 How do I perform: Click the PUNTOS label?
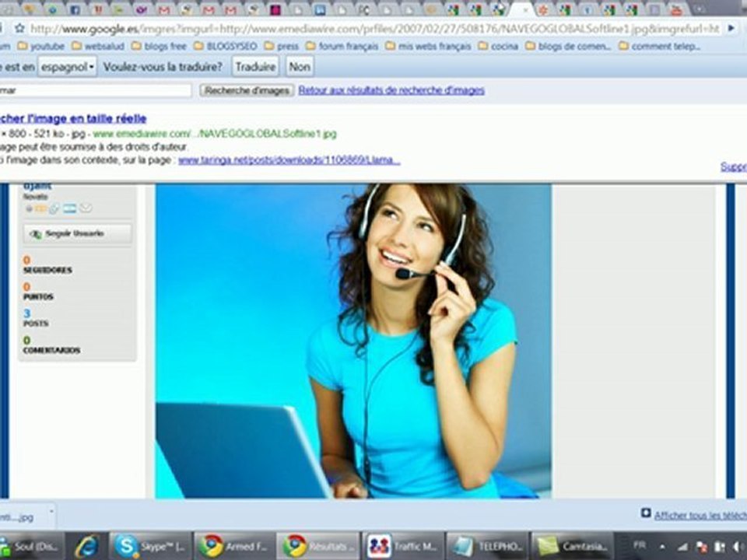pyautogui.click(x=38, y=296)
